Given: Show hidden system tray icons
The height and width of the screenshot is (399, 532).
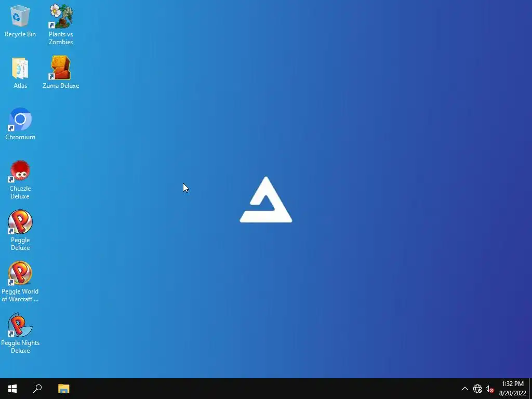Looking at the screenshot, I should click(465, 389).
